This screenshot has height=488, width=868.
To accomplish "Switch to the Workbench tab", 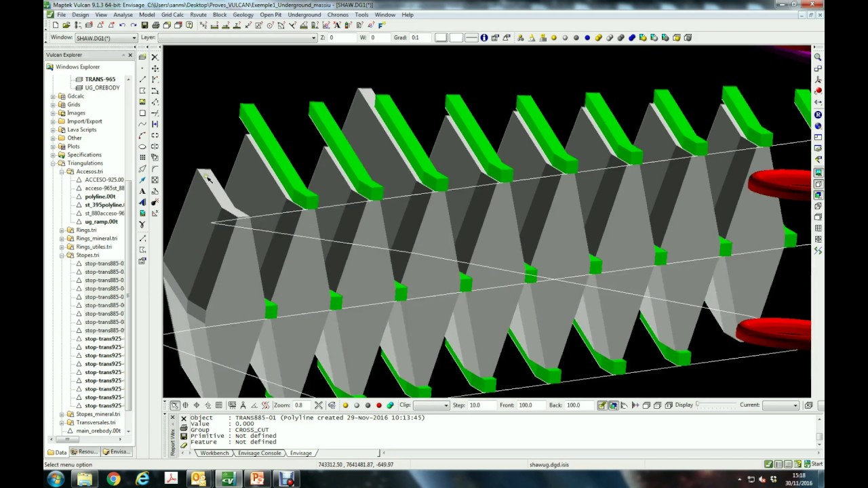I will [214, 453].
